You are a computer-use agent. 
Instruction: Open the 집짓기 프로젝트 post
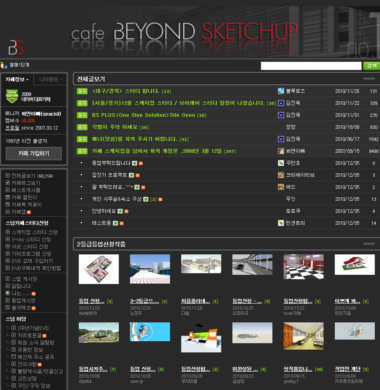[110, 175]
